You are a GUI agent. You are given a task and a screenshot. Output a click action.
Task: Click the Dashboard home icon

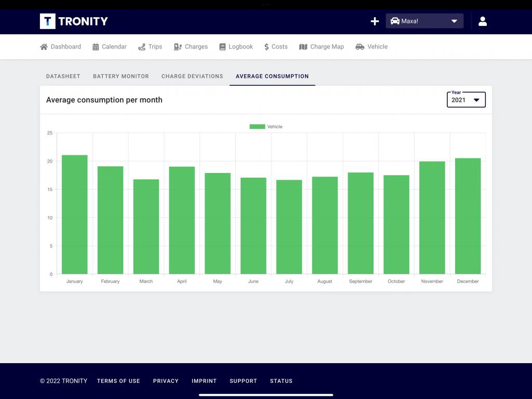coord(44,47)
